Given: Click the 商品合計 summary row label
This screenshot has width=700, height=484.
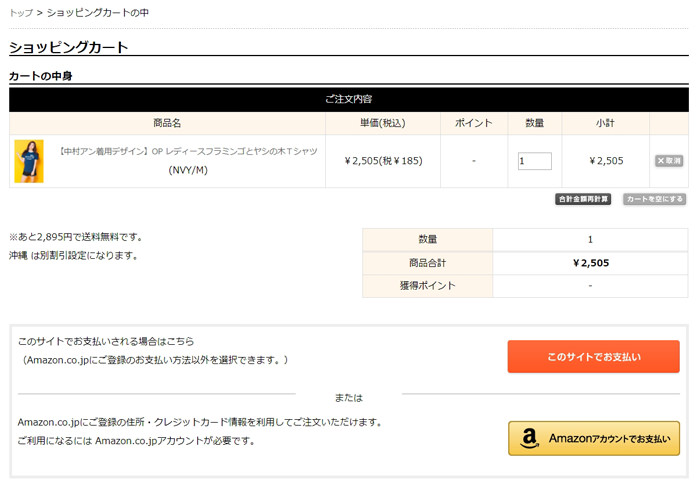Looking at the screenshot, I should pyautogui.click(x=427, y=263).
